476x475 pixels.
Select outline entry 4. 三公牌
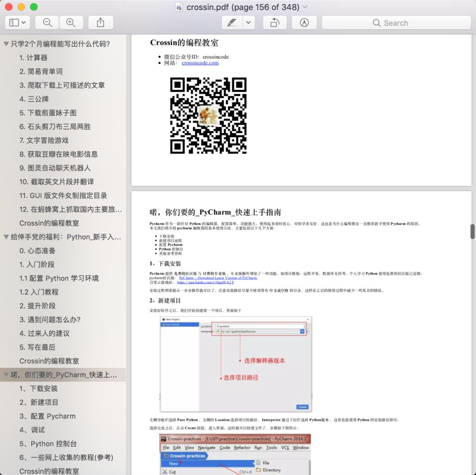pyautogui.click(x=34, y=99)
